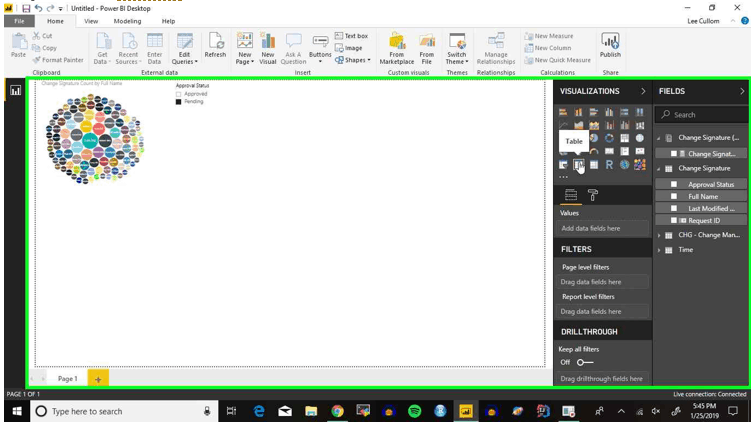Open the Format paint roller tab

pyautogui.click(x=593, y=194)
